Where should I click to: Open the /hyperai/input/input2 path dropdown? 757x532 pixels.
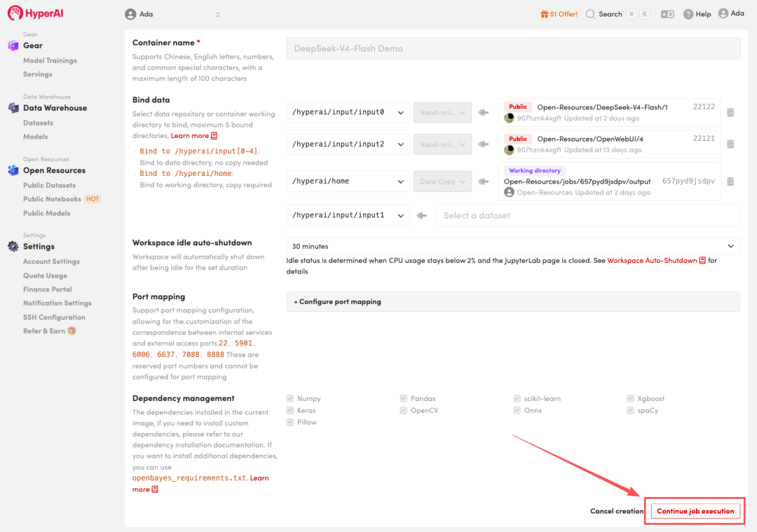[x=348, y=144]
